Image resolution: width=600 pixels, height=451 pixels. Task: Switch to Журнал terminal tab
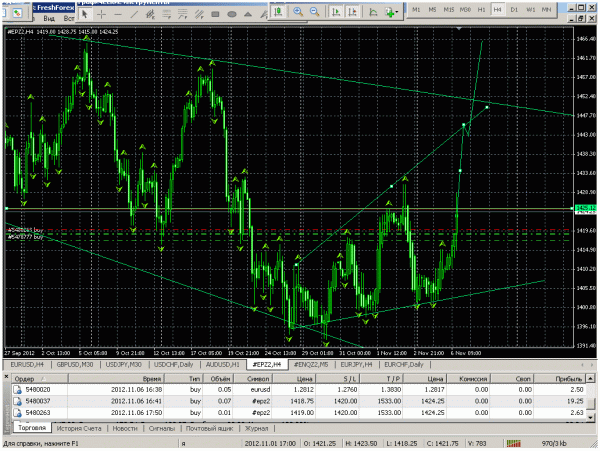(x=256, y=428)
